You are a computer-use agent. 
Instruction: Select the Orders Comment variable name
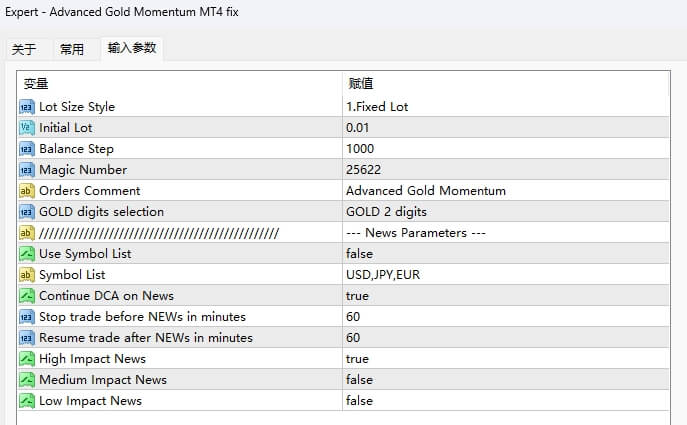click(90, 191)
